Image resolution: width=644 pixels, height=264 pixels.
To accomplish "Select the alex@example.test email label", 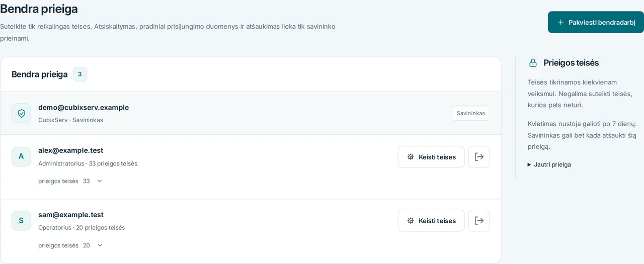I will pos(70,150).
